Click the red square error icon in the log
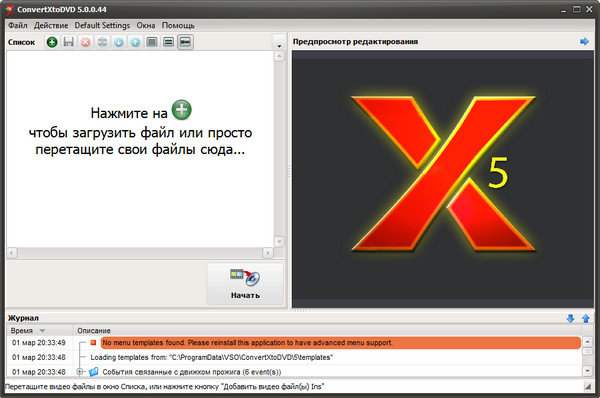Image resolution: width=600 pixels, height=398 pixels. click(x=93, y=343)
